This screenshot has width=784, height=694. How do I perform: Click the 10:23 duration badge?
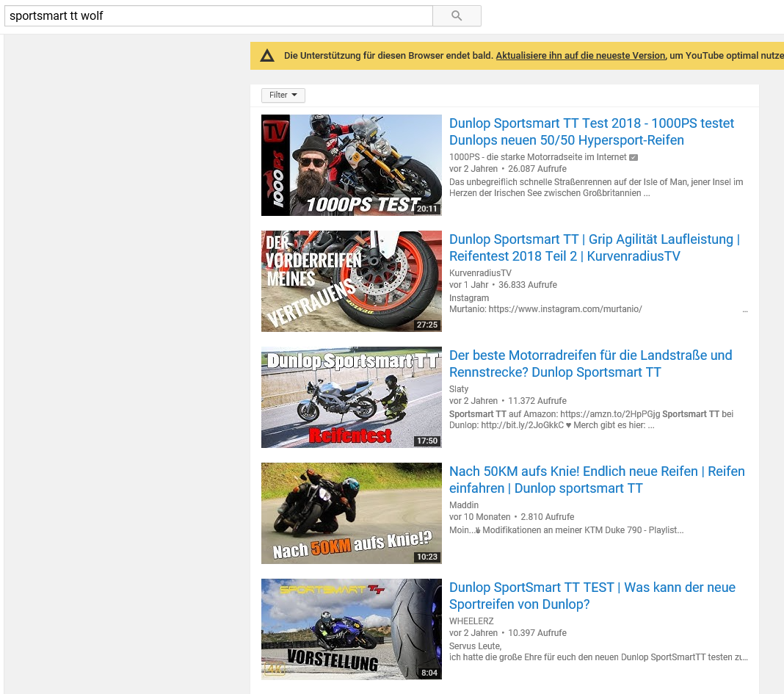(427, 557)
